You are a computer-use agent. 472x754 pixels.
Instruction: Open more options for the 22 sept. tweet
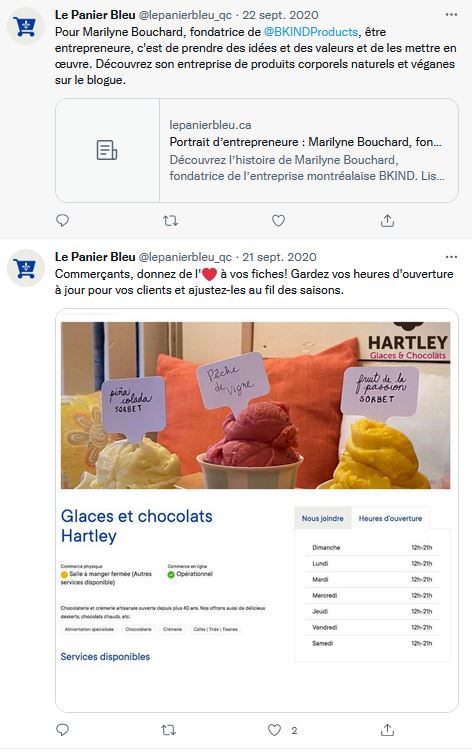451,15
